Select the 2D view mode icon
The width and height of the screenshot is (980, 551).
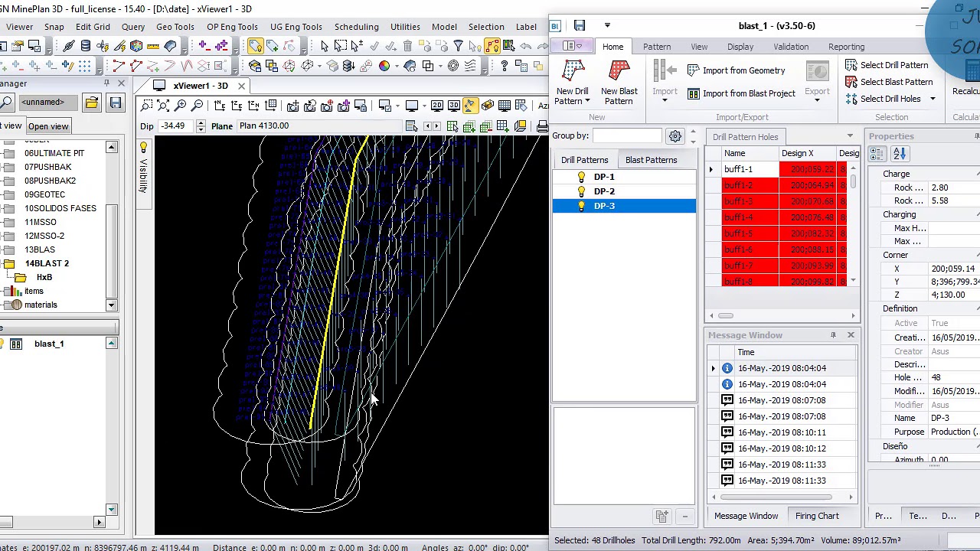436,106
